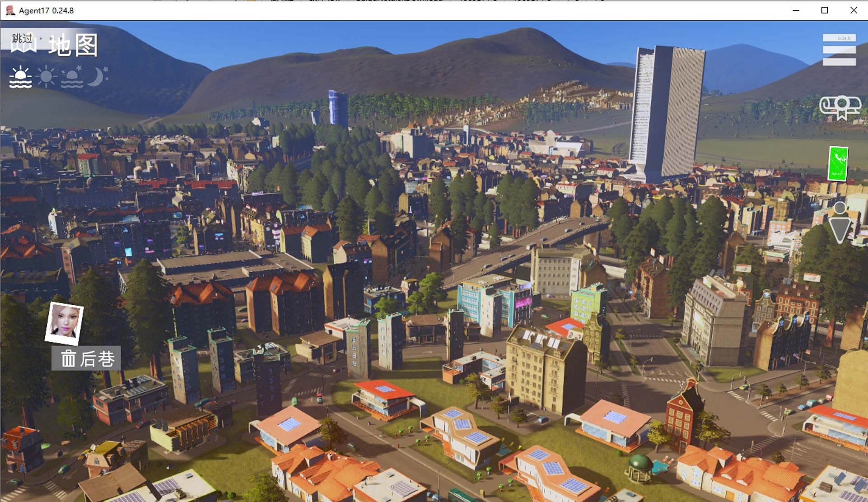Click the 0.24.8 version bar in hamburger menu
Viewport: 868px width, 502px height.
(x=839, y=38)
